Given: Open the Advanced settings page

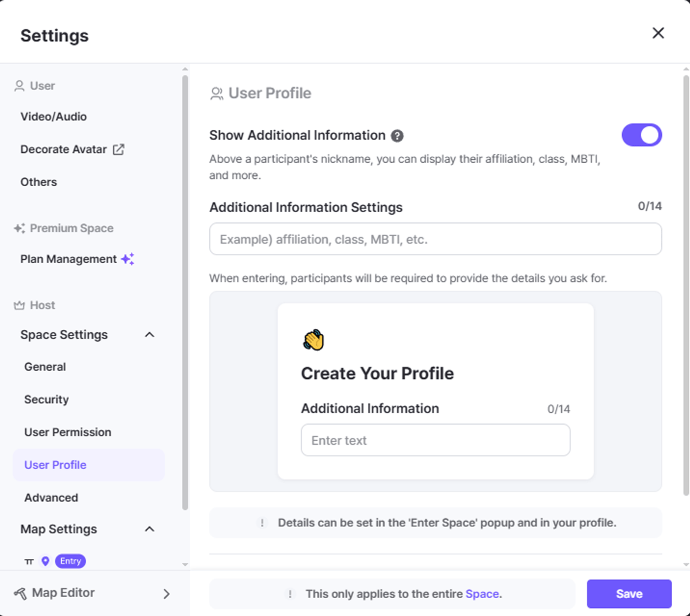Looking at the screenshot, I should tap(51, 498).
